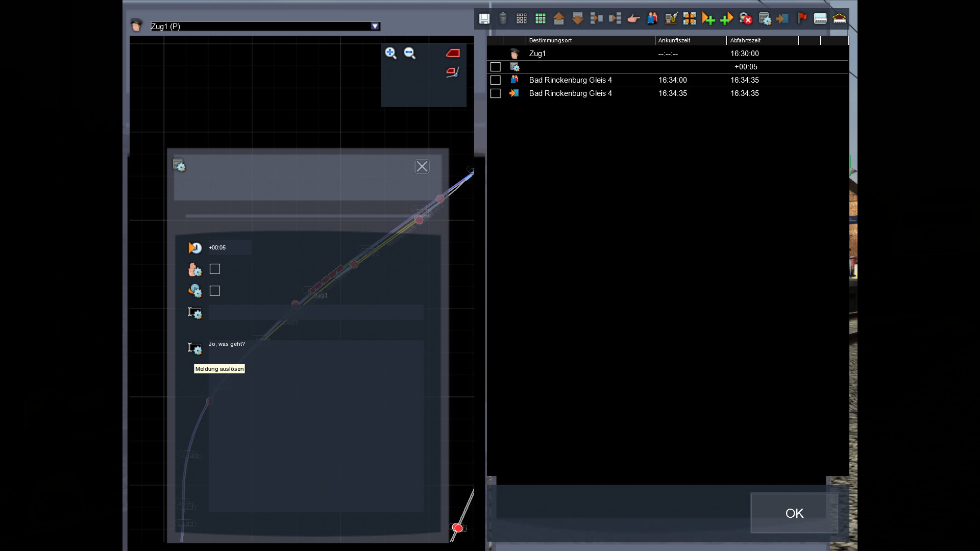Click departure time 16:30:00

click(745, 54)
